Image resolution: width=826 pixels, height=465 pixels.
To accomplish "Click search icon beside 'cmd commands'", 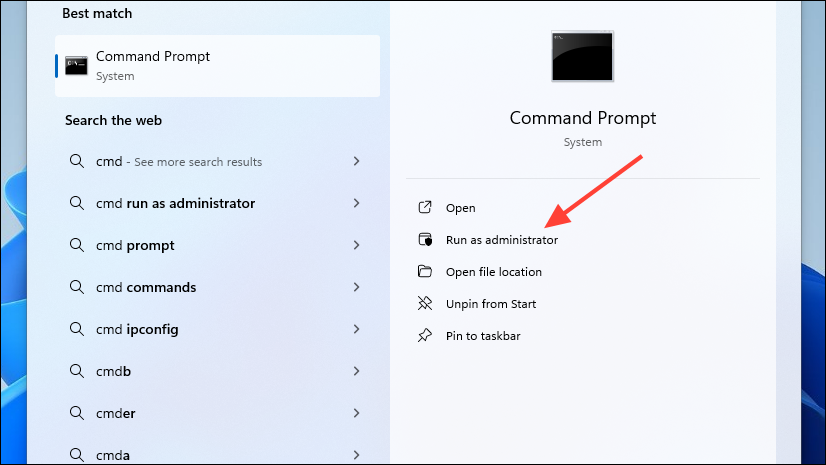I will coord(77,287).
